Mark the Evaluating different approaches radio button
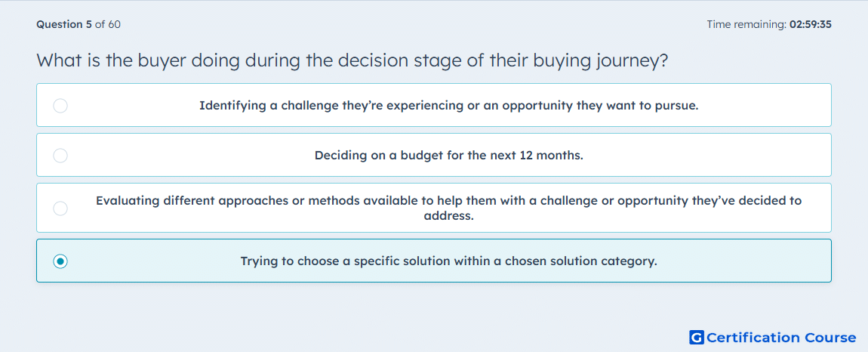The image size is (868, 352). pos(60,208)
